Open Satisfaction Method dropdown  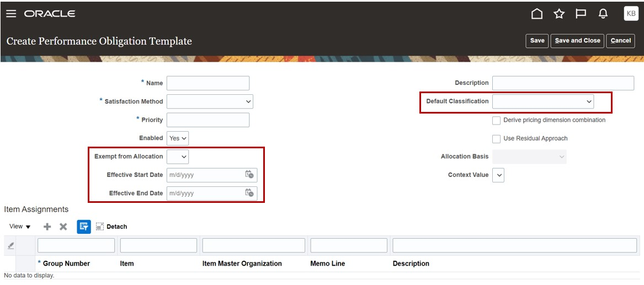(210, 101)
